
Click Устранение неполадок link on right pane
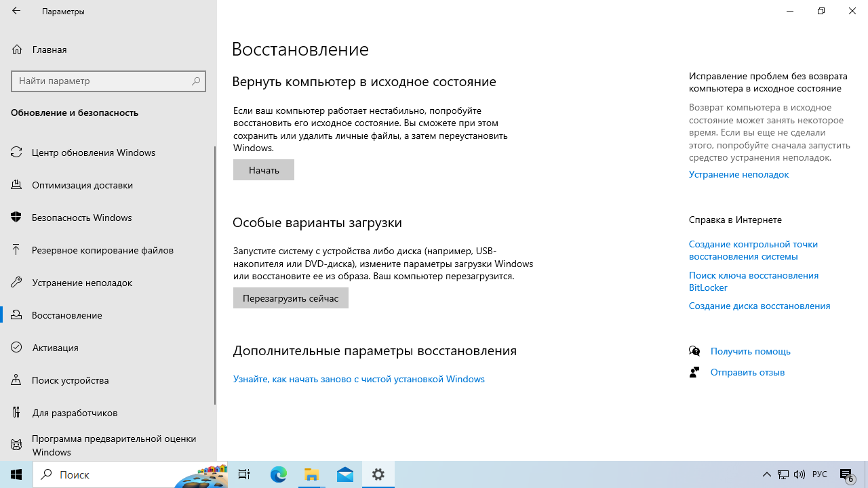point(738,174)
